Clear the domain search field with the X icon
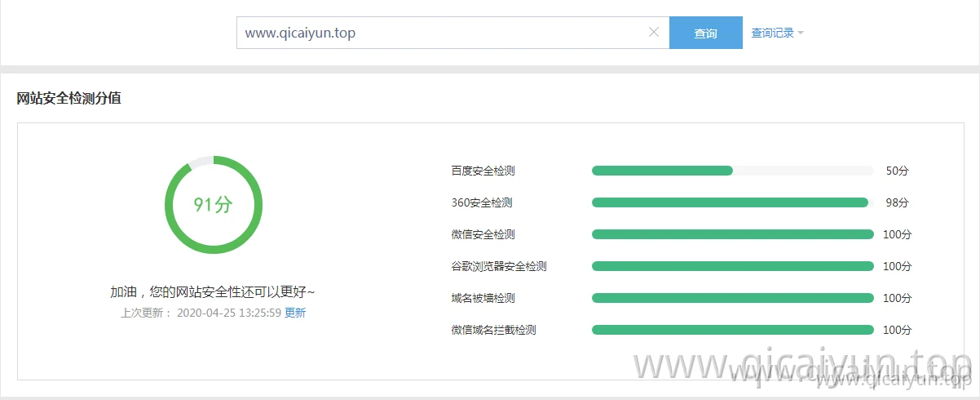 click(x=653, y=33)
